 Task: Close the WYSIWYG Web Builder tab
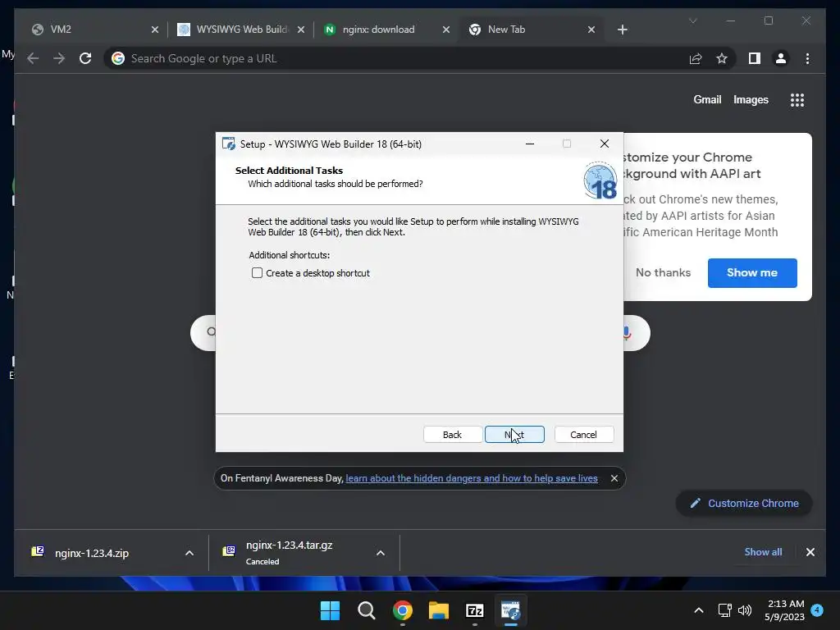click(301, 30)
